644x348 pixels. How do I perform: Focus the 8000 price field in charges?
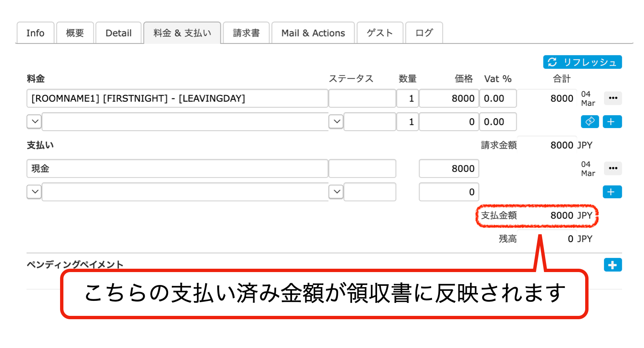(x=449, y=98)
